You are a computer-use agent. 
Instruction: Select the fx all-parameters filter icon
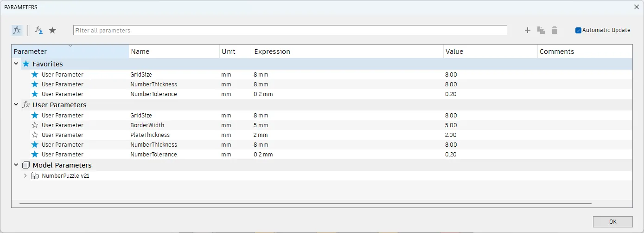[17, 30]
